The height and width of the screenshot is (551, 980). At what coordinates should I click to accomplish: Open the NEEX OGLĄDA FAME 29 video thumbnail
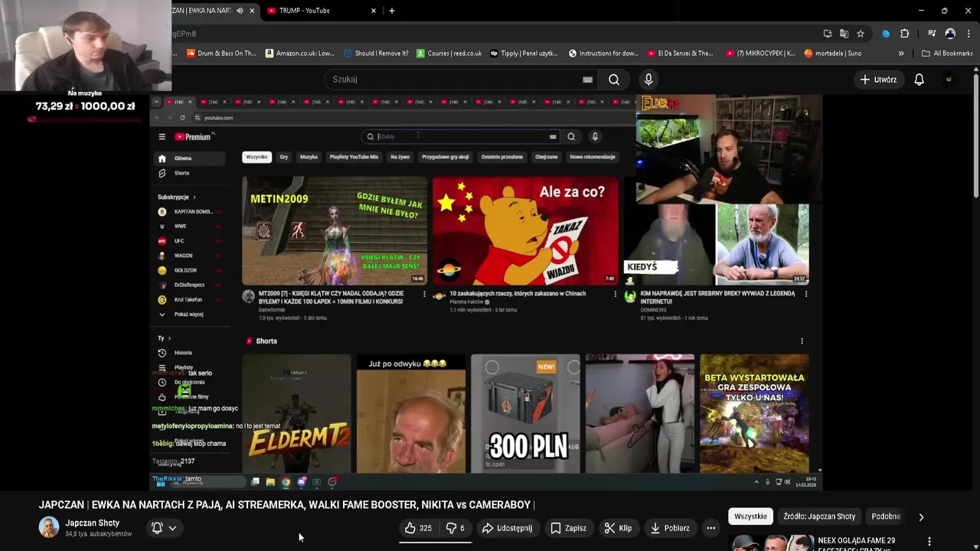[x=772, y=543]
